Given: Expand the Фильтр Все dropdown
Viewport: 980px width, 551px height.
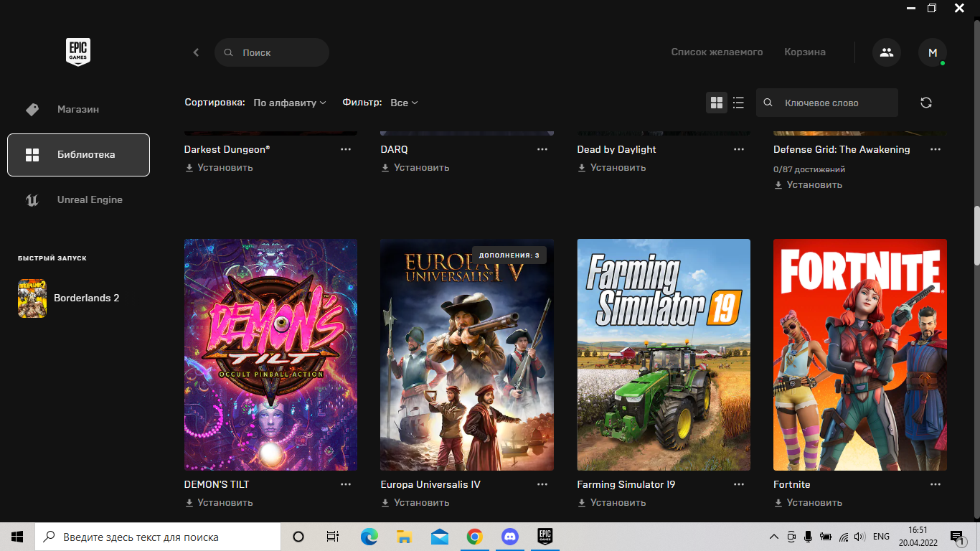Looking at the screenshot, I should pos(404,103).
